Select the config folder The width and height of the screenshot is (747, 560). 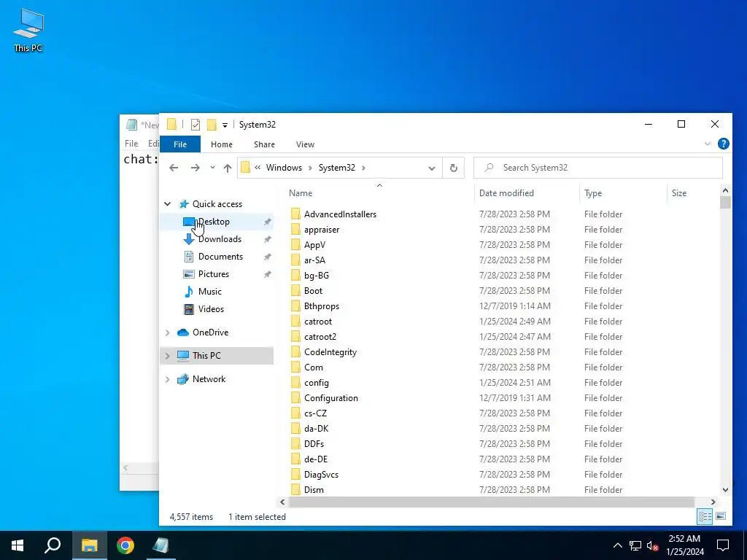(x=317, y=382)
